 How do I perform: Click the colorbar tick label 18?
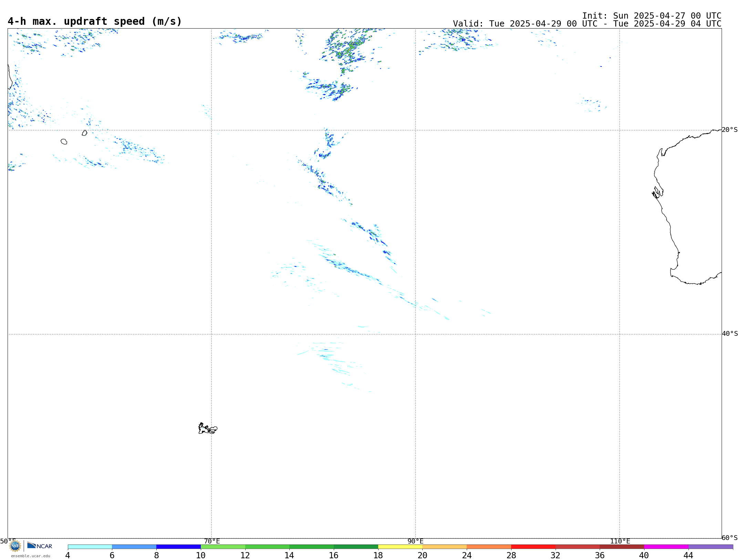tap(378, 555)
